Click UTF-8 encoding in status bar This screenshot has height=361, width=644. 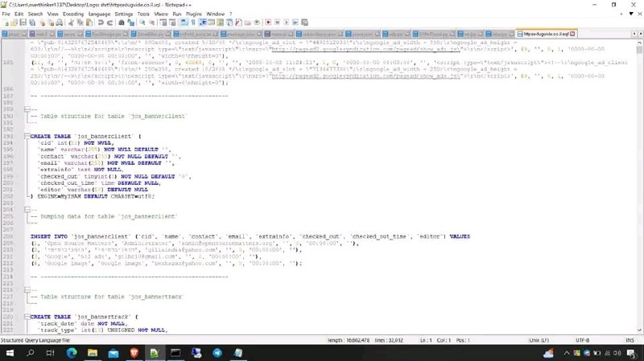pos(582,340)
